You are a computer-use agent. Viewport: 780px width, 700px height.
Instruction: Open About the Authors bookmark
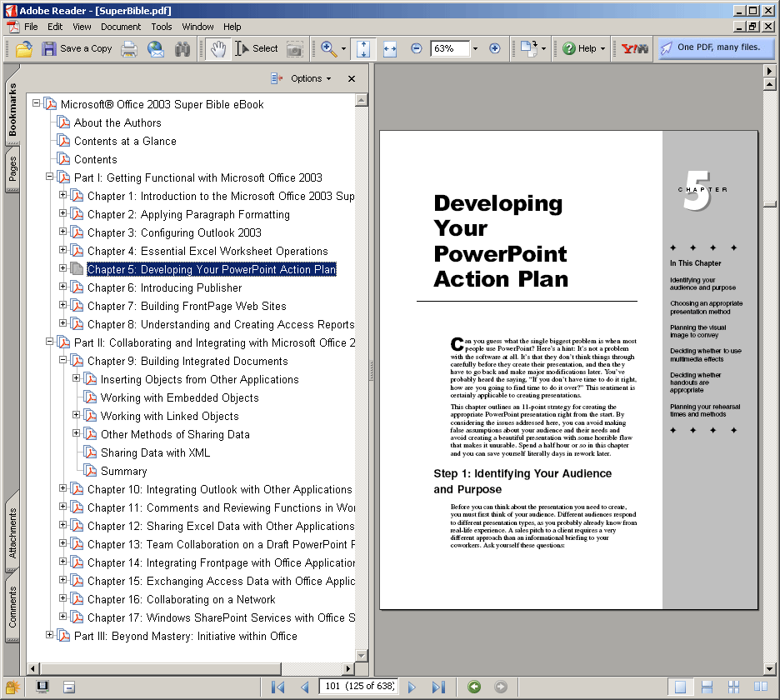117,122
